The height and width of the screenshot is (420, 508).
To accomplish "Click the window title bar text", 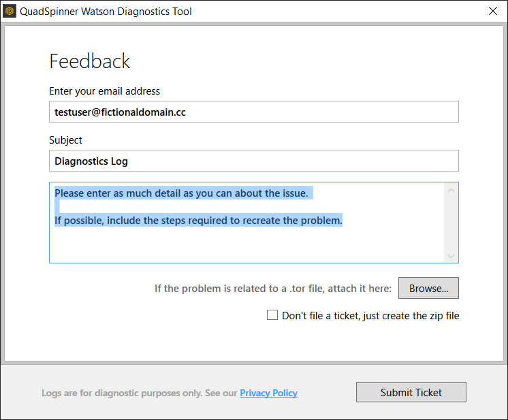I will click(106, 11).
